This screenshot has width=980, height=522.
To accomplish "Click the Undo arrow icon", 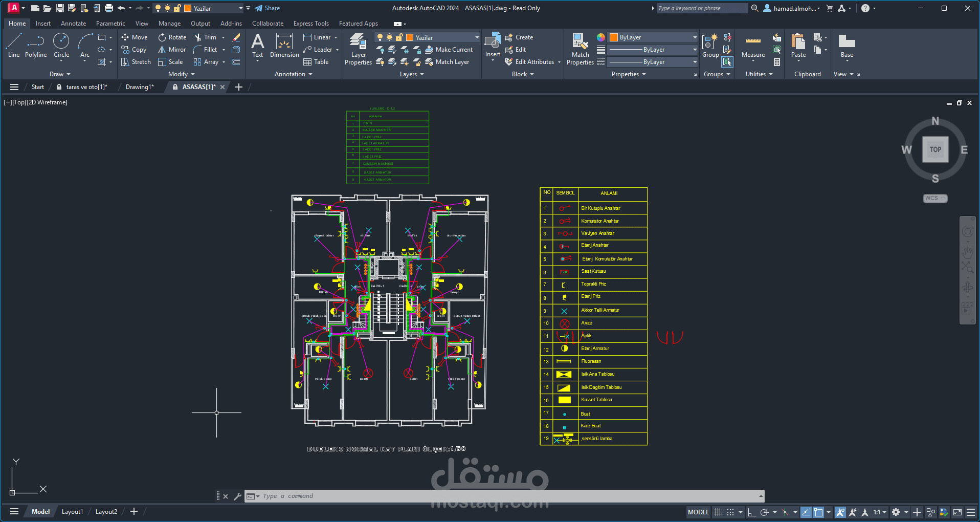I will pyautogui.click(x=121, y=8).
